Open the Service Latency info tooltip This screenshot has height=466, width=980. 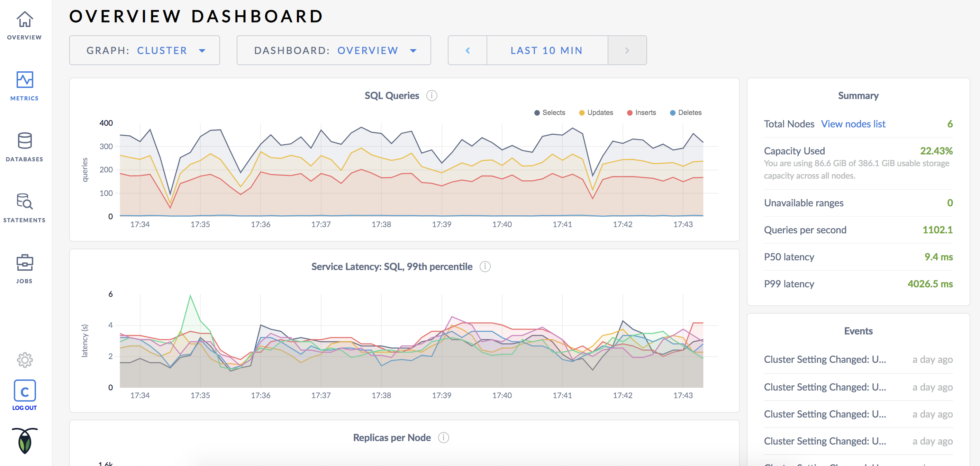click(485, 267)
